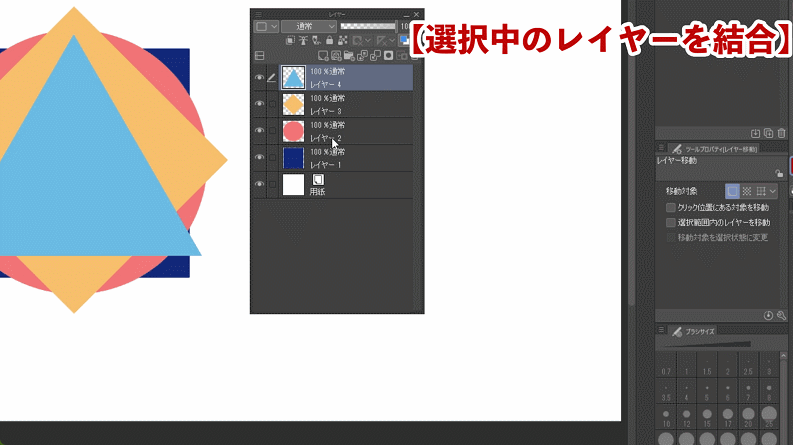Screen dimensions: 793x445
Task: Check the selection box for レイヤー 2
Action: (273, 131)
